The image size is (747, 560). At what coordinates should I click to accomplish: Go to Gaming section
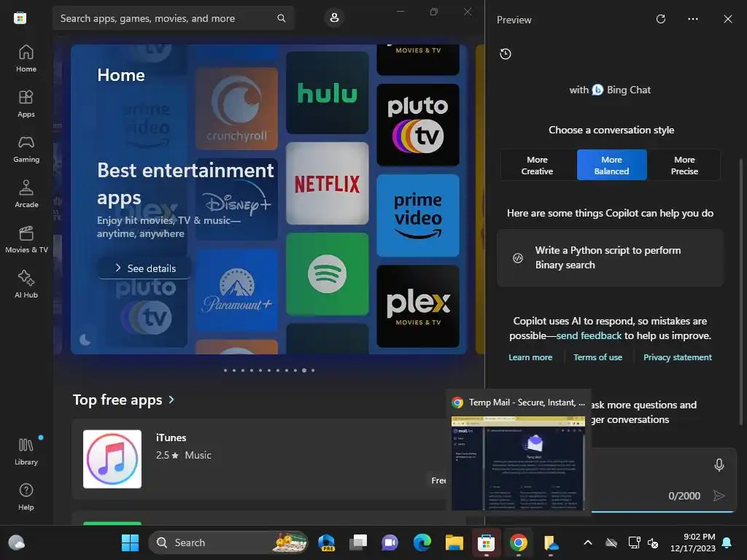click(26, 149)
